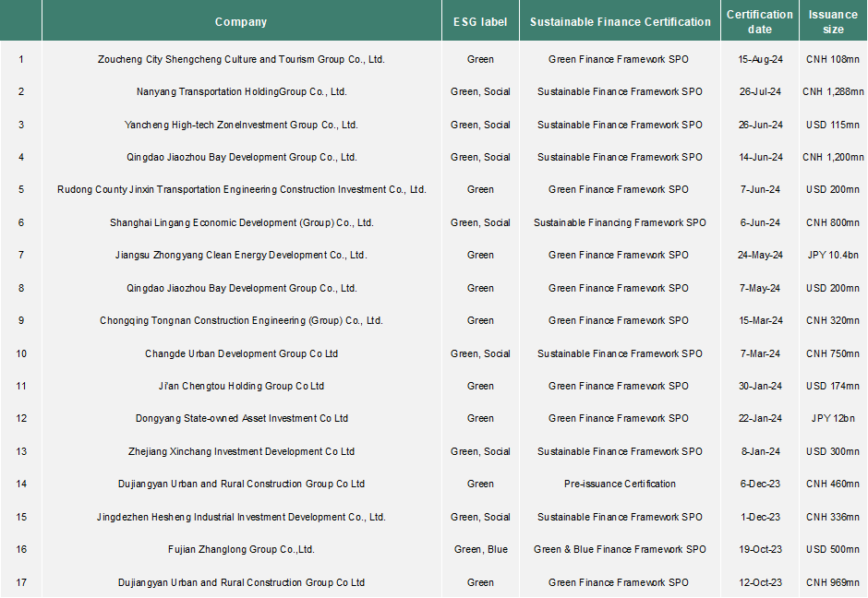Image resolution: width=868 pixels, height=598 pixels.
Task: Click row number 1 cell
Action: point(21,59)
